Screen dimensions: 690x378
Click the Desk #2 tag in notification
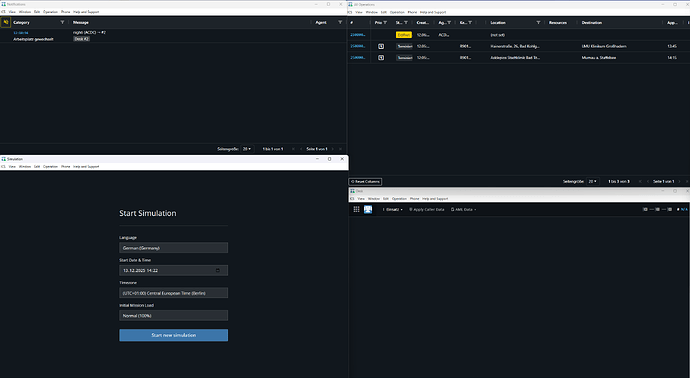point(81,39)
